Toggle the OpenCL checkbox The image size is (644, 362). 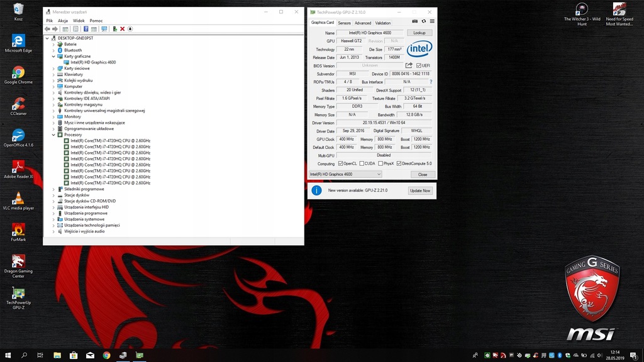(x=340, y=163)
